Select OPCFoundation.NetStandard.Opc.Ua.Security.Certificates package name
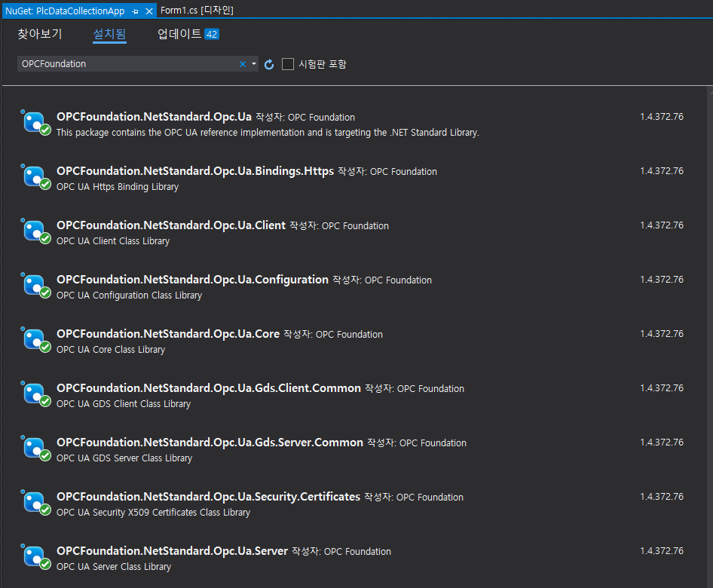This screenshot has height=588, width=713. tap(208, 497)
